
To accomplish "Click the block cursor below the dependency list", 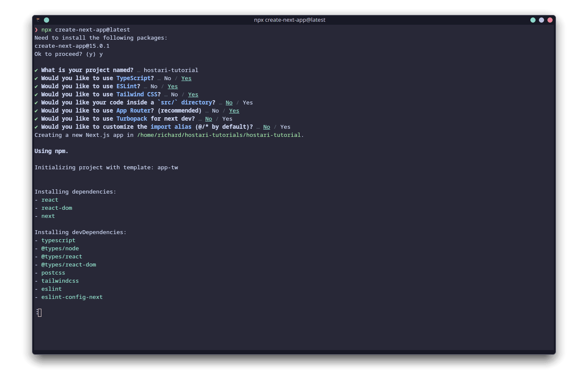I will coord(39,313).
